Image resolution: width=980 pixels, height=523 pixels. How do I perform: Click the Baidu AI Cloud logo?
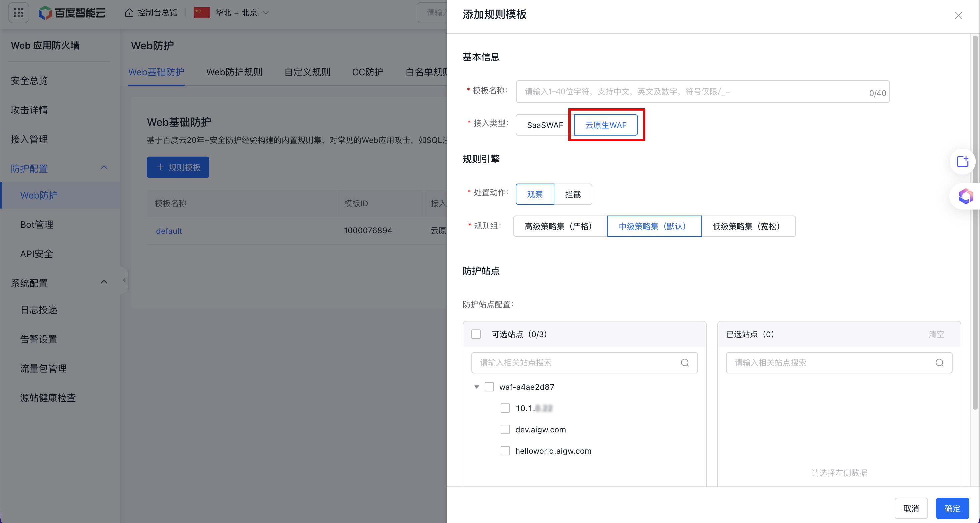[x=72, y=13]
